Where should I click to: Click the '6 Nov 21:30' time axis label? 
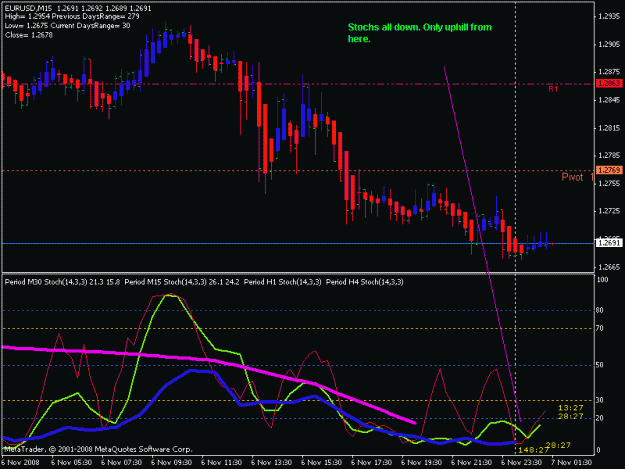tap(472, 463)
